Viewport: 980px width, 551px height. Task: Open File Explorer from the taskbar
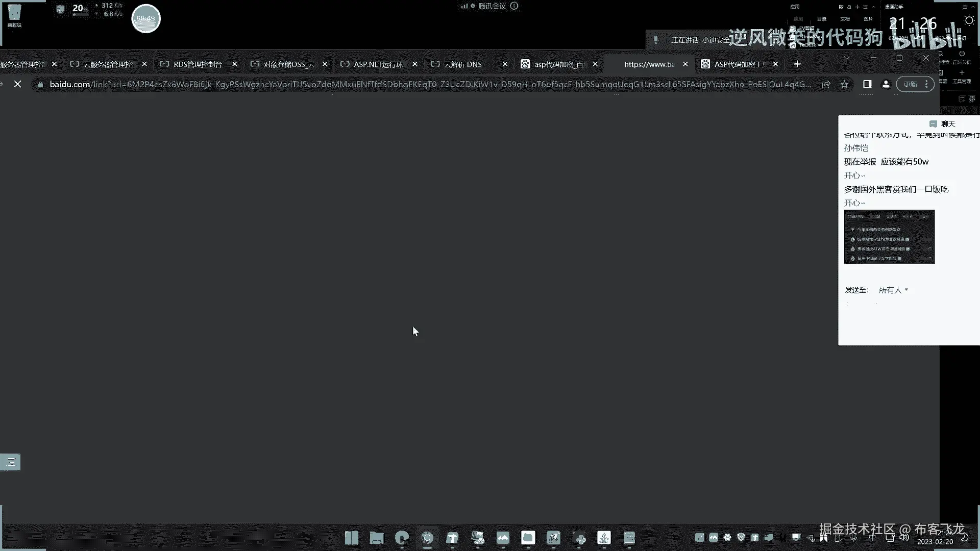[x=377, y=538]
